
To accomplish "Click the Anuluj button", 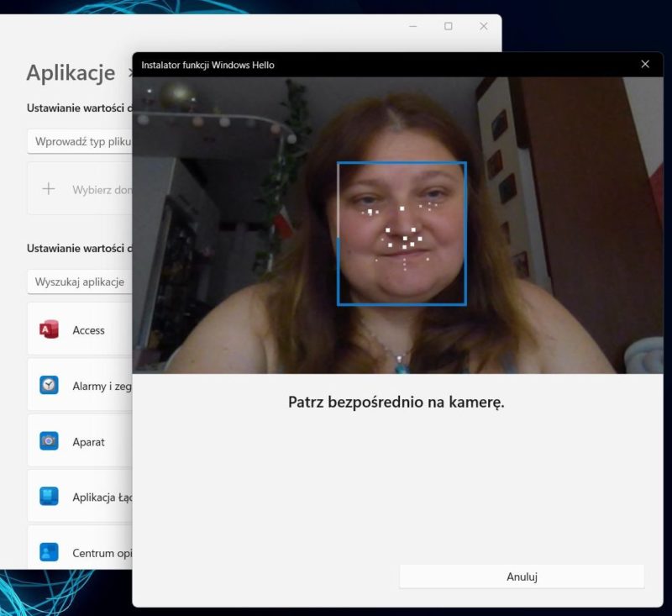I will click(522, 577).
